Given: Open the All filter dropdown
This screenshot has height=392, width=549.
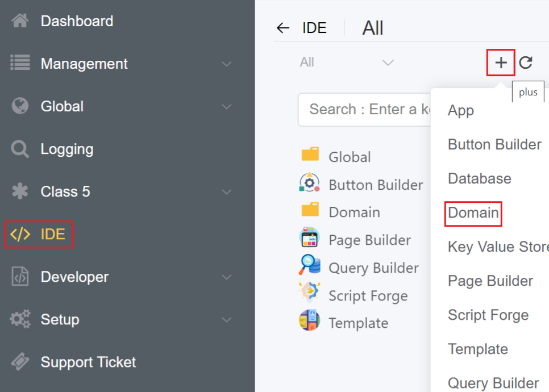Looking at the screenshot, I should 347,62.
